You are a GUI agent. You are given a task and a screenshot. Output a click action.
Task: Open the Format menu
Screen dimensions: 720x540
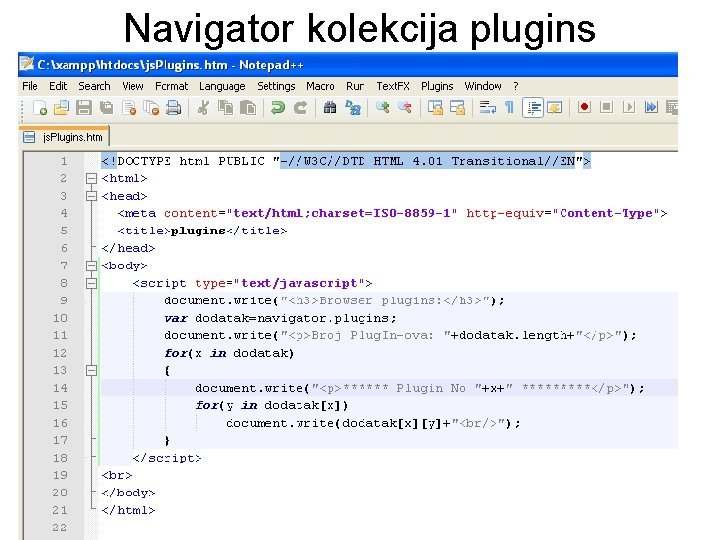(x=171, y=86)
